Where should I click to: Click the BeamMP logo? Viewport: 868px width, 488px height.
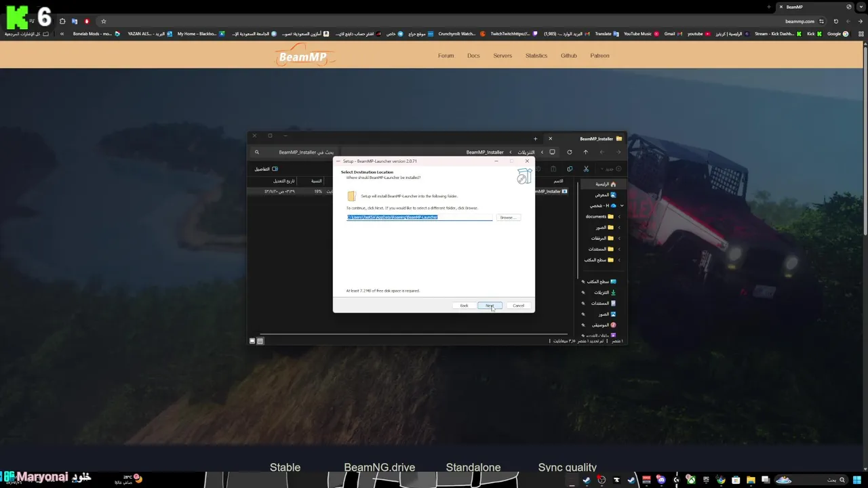(x=304, y=57)
